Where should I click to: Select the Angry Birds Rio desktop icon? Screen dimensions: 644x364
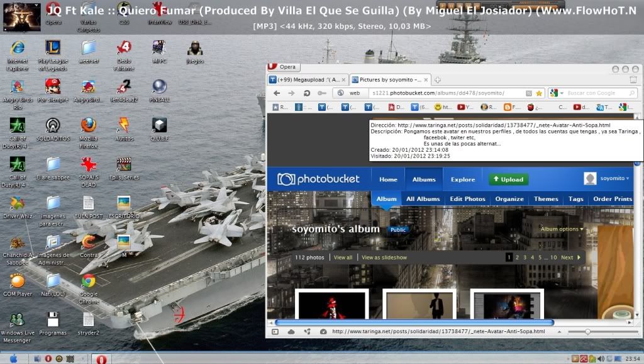pyautogui.click(x=17, y=94)
